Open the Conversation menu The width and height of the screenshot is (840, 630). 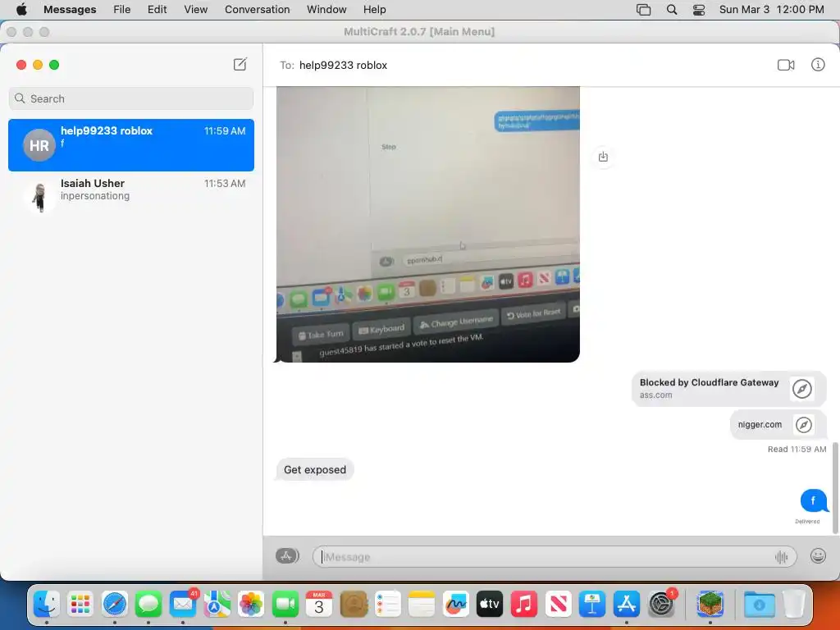coord(257,9)
